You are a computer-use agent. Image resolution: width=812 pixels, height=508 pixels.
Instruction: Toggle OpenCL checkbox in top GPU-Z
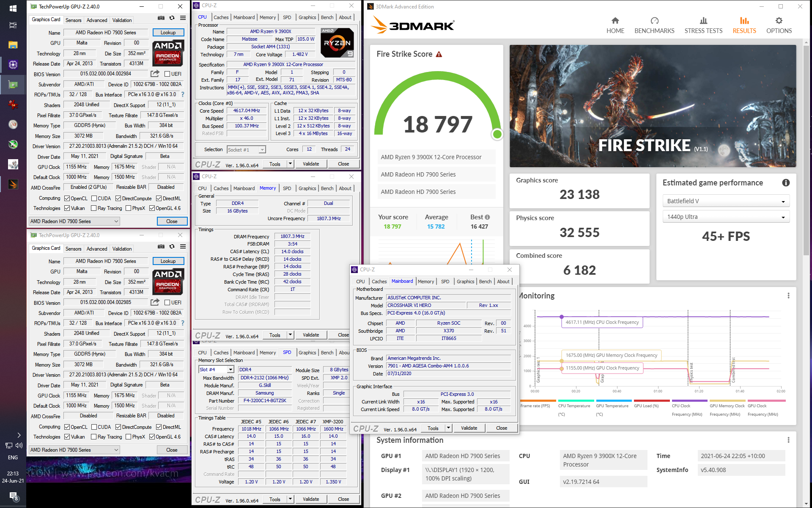point(67,198)
